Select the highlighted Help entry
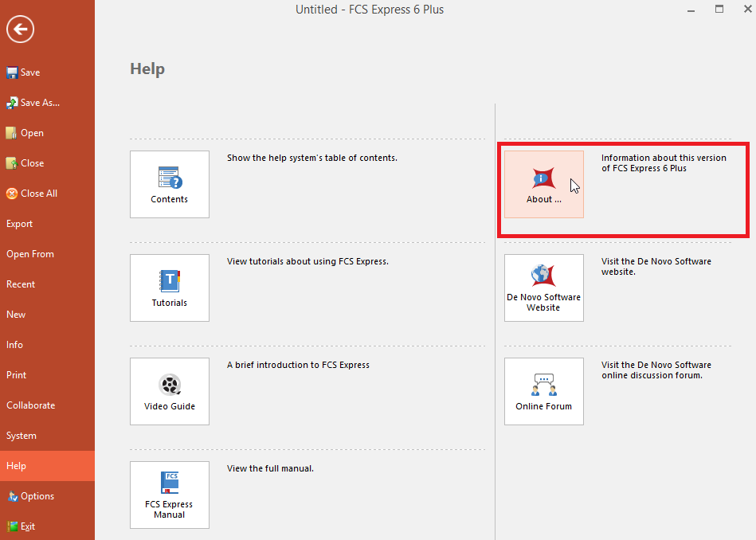Image resolution: width=756 pixels, height=540 pixels. tap(47, 466)
